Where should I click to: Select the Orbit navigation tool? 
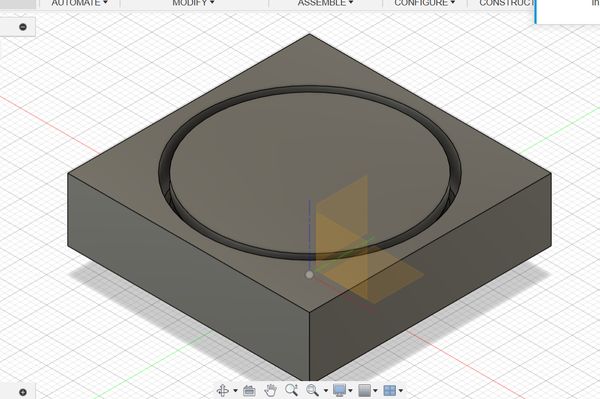(x=223, y=391)
